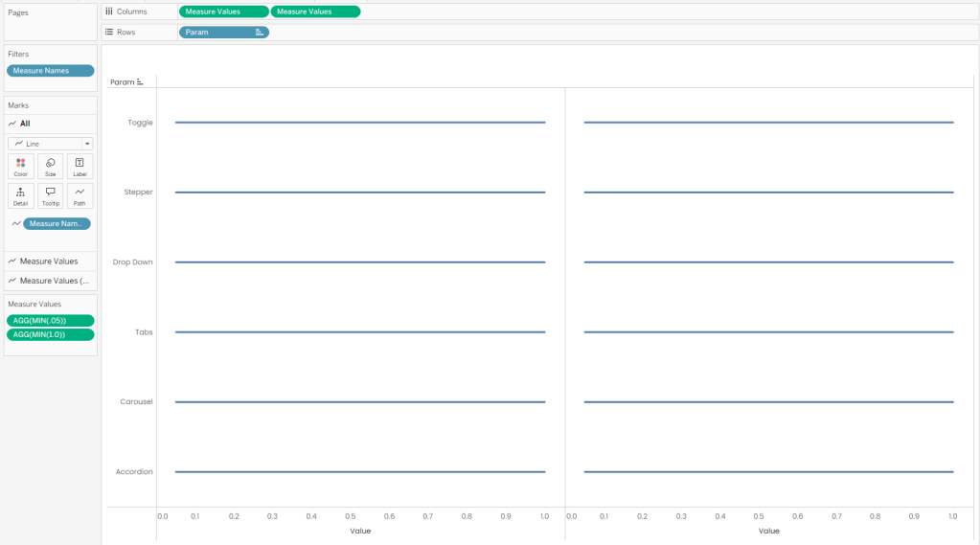Expand the second Measure Values marks section
Screen dimensions: 980x545
(x=51, y=281)
